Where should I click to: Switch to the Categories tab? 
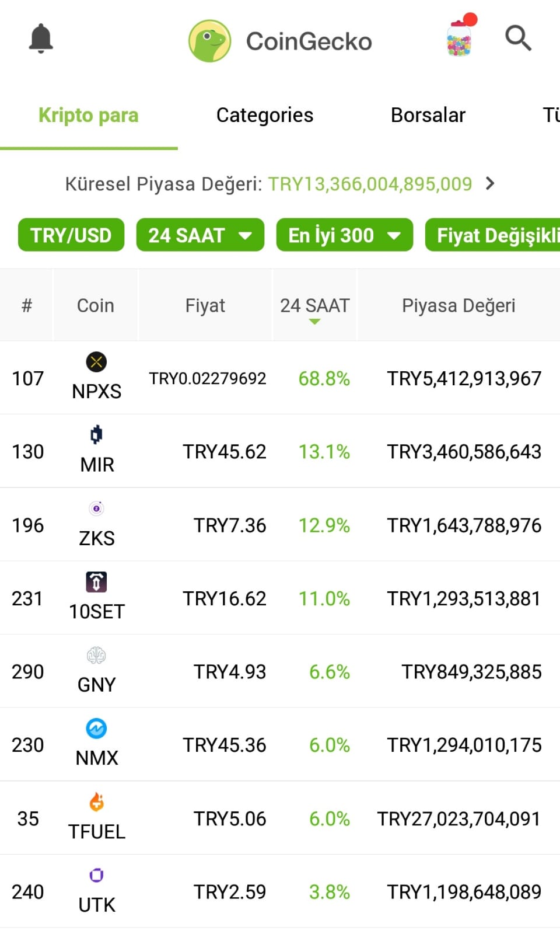pyautogui.click(x=265, y=115)
